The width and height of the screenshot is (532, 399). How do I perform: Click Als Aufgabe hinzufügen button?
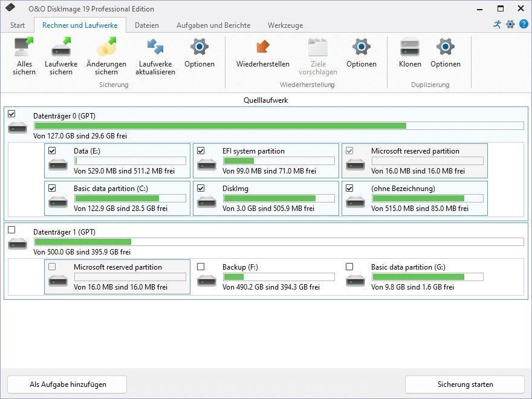pos(67,384)
